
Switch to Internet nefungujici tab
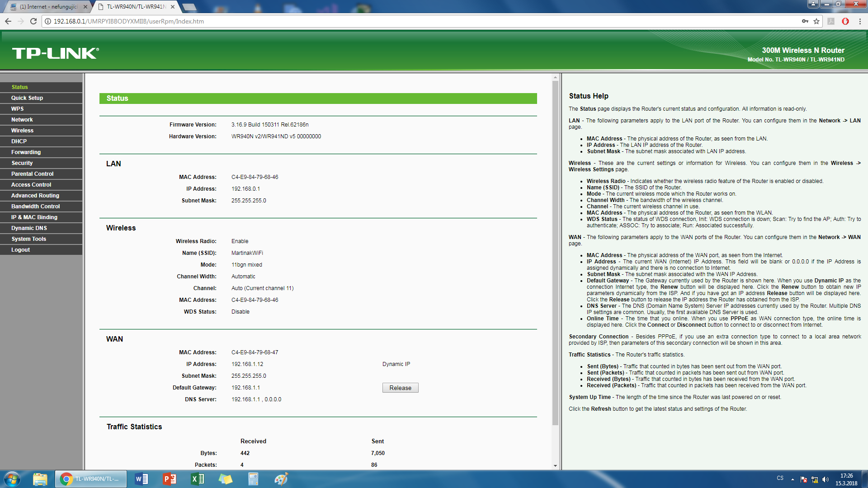[x=47, y=7]
